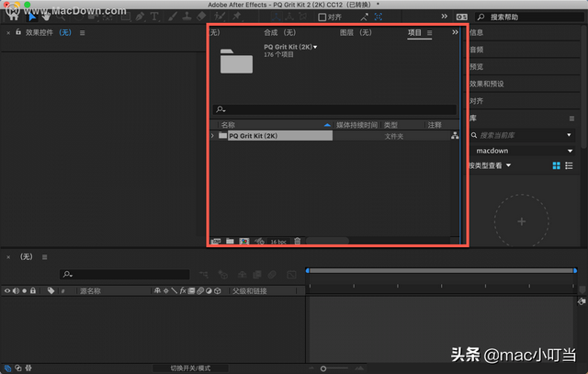Open the 项目 panel menu icon

click(x=429, y=33)
